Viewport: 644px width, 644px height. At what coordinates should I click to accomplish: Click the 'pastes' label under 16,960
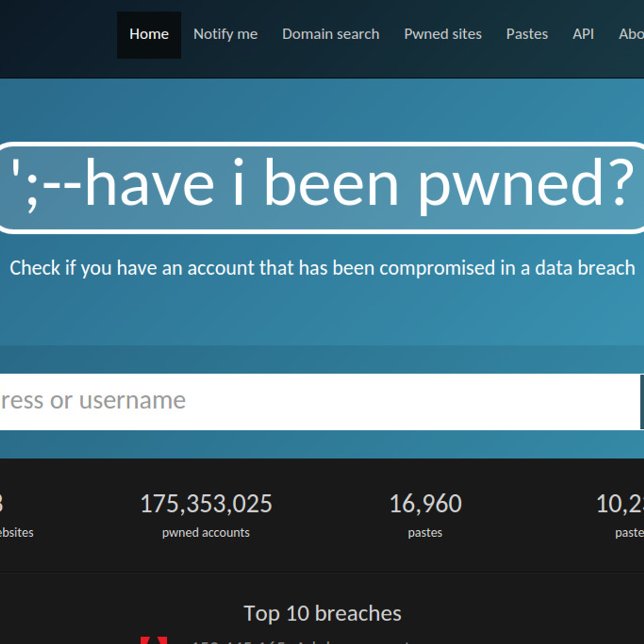425,533
